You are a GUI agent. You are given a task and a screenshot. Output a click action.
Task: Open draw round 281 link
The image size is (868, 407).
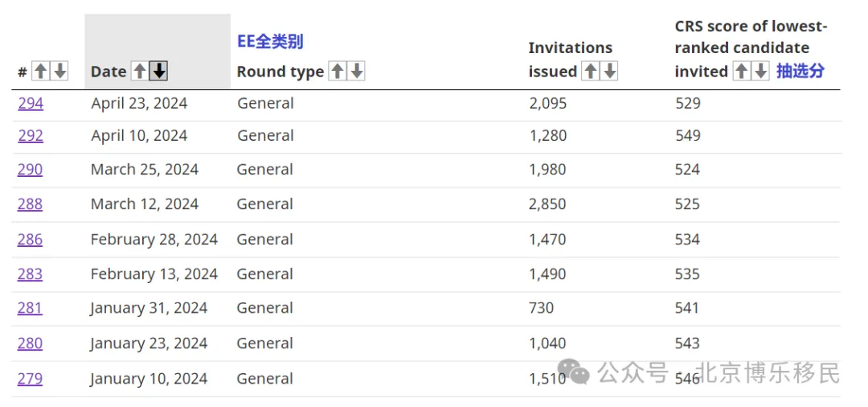(30, 308)
